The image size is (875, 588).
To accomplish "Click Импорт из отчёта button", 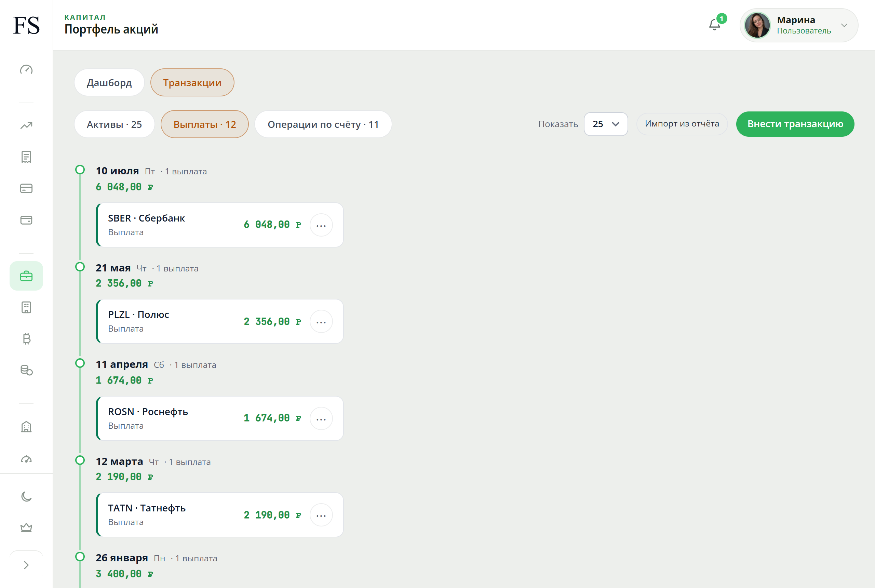I will pyautogui.click(x=682, y=124).
